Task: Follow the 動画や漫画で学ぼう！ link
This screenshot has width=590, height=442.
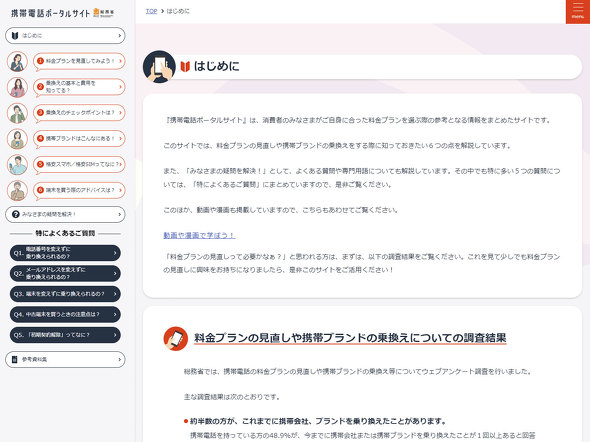Action: tap(199, 235)
